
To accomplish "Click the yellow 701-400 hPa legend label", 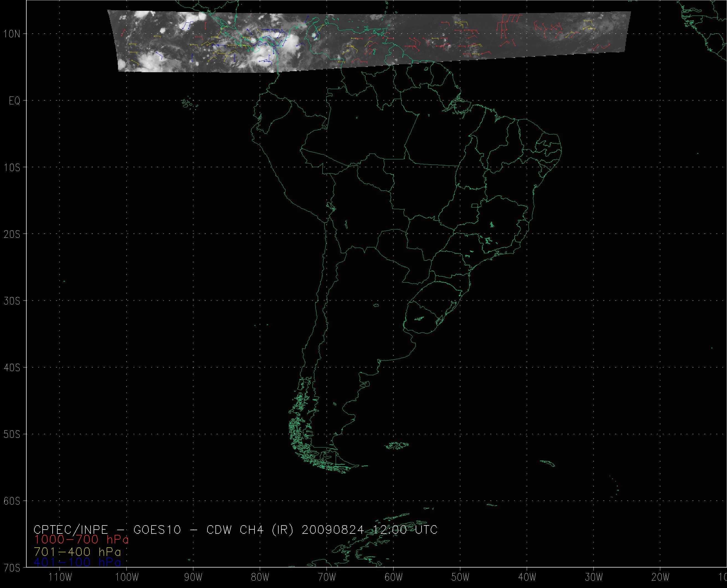I will pos(77,552).
